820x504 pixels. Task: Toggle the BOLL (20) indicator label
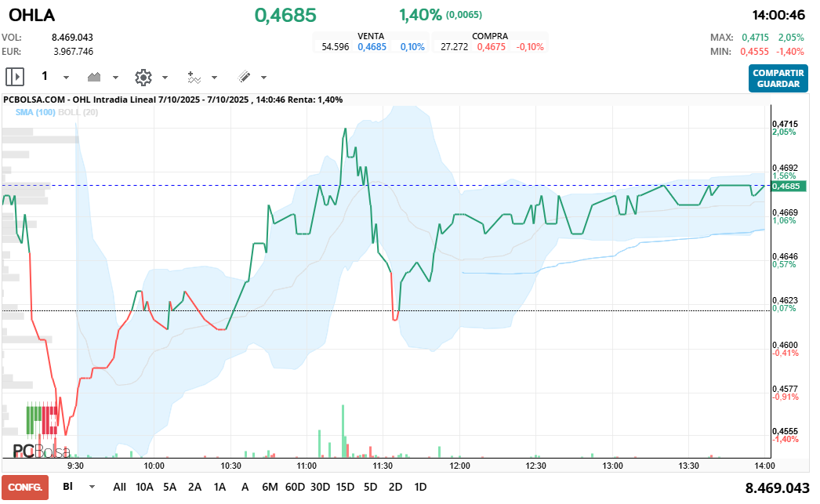tap(78, 112)
